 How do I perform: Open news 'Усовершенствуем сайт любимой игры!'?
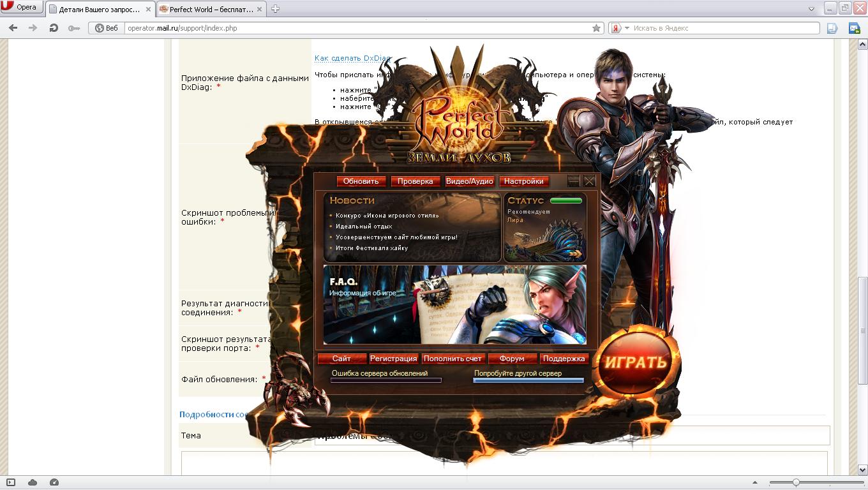[x=396, y=237]
